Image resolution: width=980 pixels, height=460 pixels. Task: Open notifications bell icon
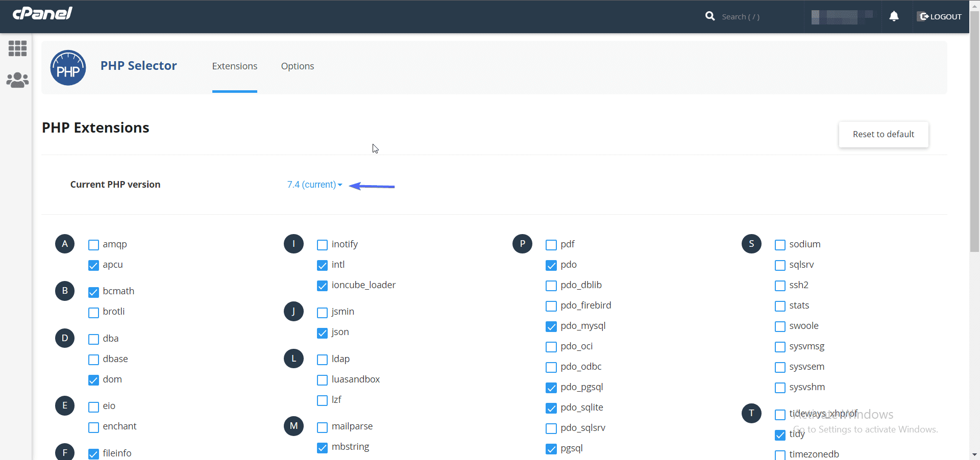894,16
